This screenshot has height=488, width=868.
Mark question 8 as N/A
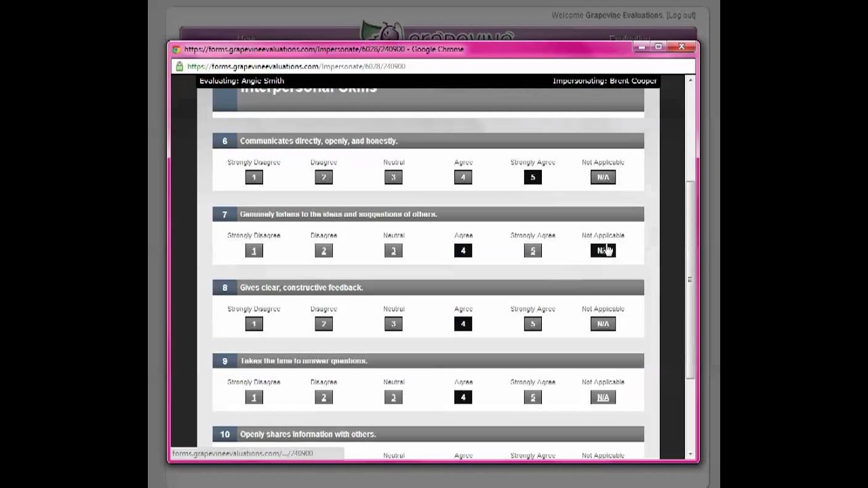point(603,324)
